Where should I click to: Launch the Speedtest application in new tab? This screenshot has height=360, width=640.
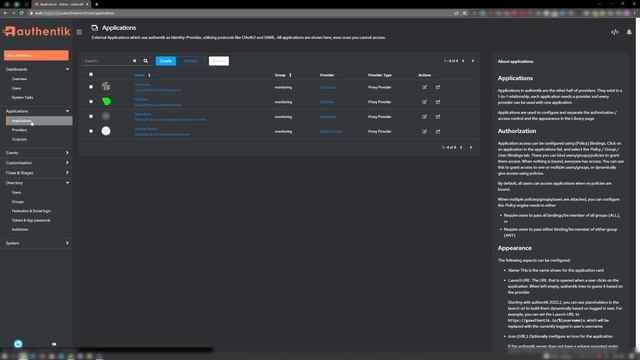[x=438, y=117]
